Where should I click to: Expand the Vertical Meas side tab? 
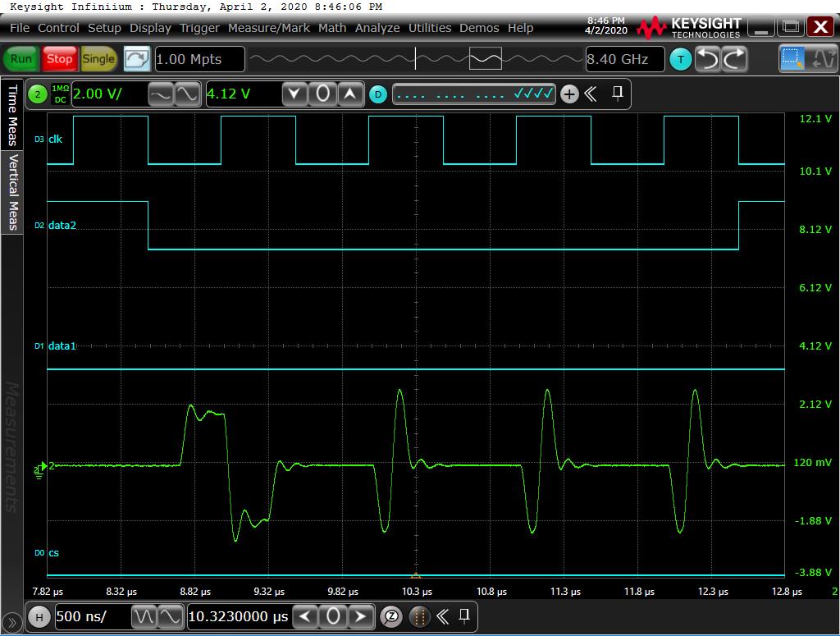(12, 192)
